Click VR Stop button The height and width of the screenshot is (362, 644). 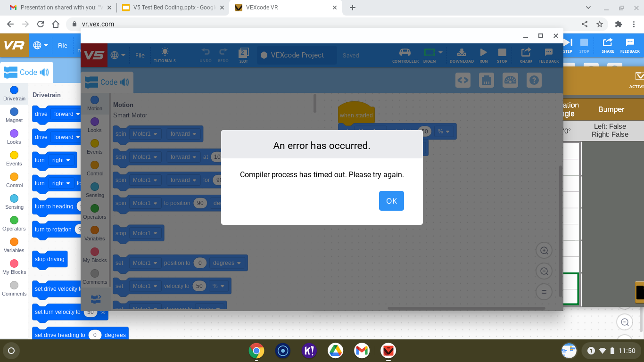tap(584, 46)
